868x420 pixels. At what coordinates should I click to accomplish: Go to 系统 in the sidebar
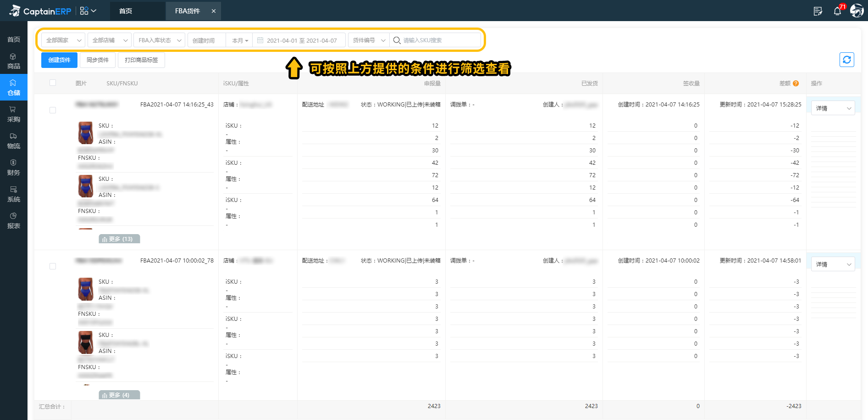pos(13,194)
